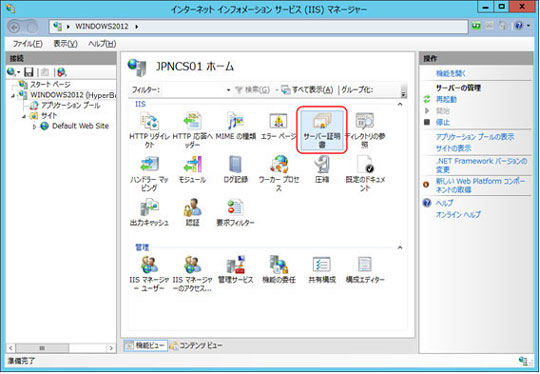540x374 pixels.
Task: Open the フィルター dropdown arrow
Action: 228,90
